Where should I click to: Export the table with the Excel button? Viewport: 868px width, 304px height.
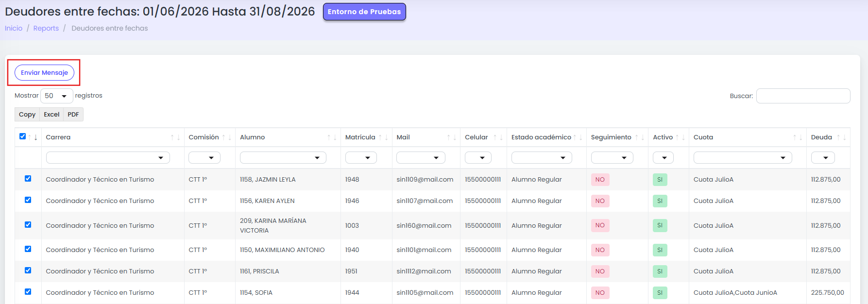(x=51, y=115)
